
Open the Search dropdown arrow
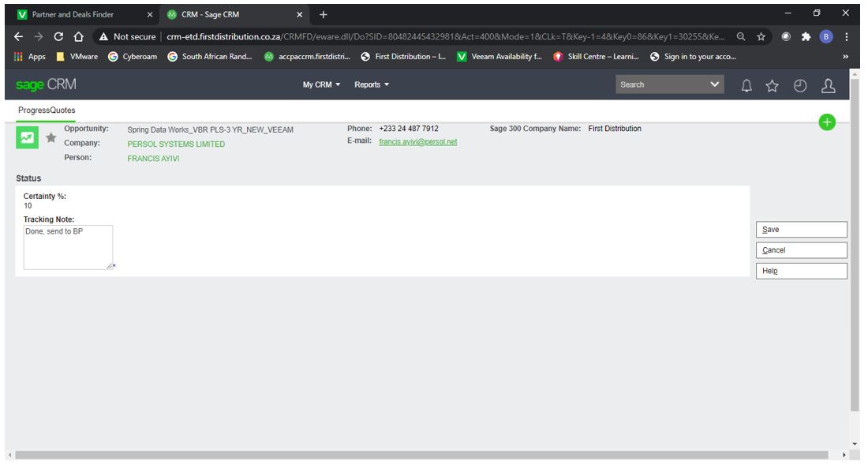715,84
